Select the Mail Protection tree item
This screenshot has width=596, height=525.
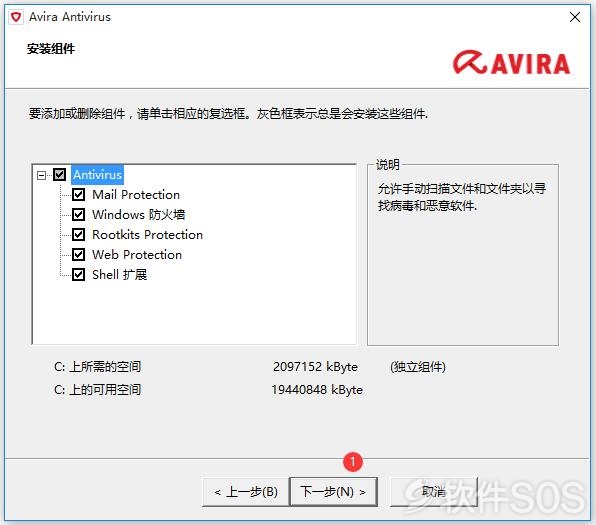pyautogui.click(x=136, y=195)
